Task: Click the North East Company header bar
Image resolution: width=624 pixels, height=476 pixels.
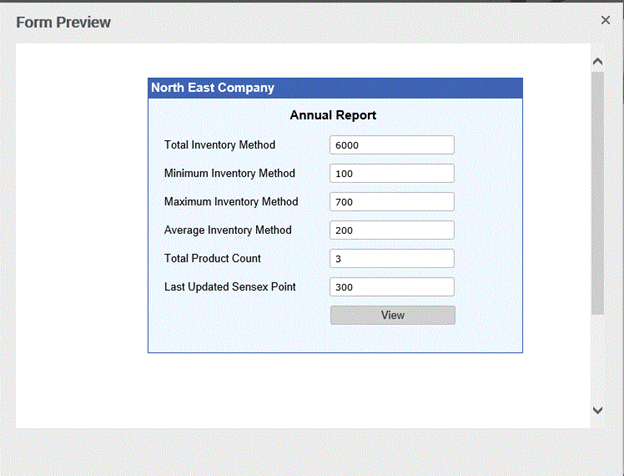Action: (x=335, y=88)
